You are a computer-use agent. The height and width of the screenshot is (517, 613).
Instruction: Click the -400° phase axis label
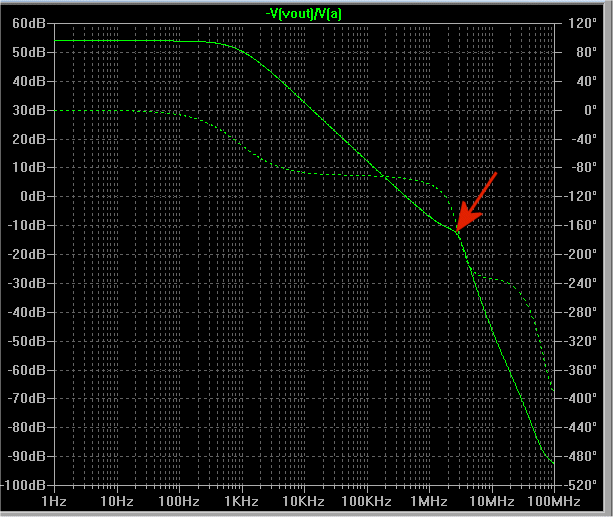coord(581,398)
